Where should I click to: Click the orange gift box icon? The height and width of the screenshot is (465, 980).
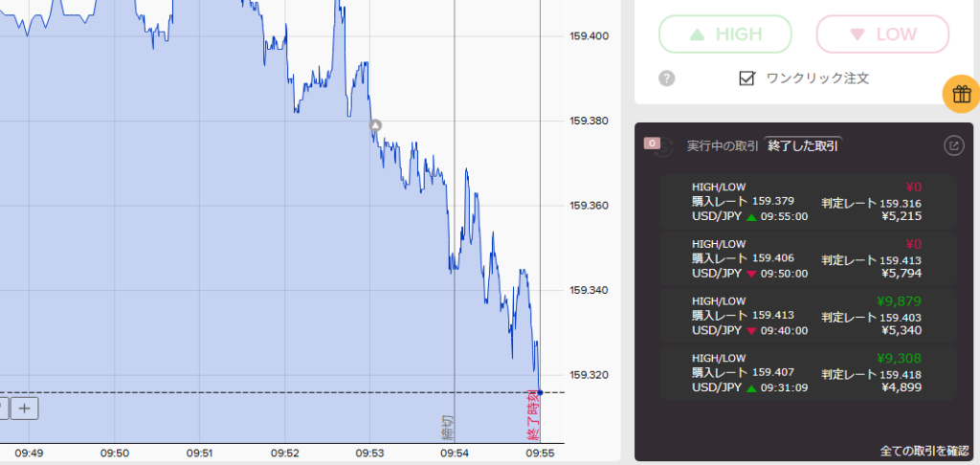(961, 94)
